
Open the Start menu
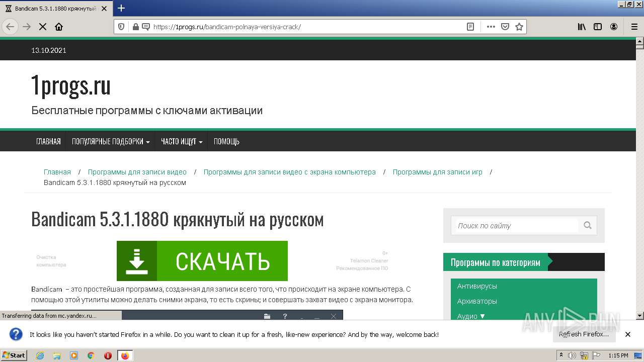pos(14,355)
